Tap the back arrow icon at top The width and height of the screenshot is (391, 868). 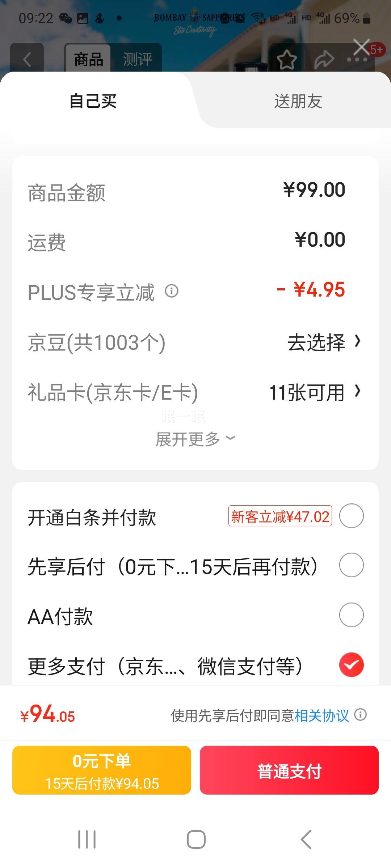(x=27, y=59)
